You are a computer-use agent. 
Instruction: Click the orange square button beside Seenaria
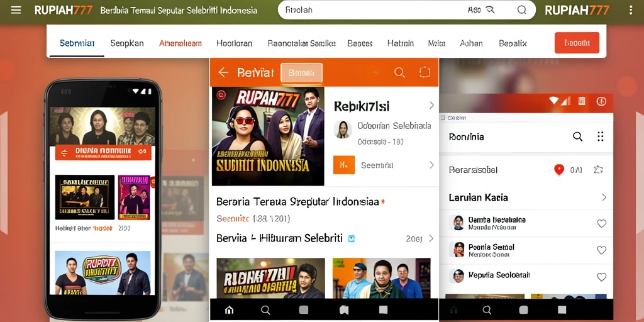[344, 165]
